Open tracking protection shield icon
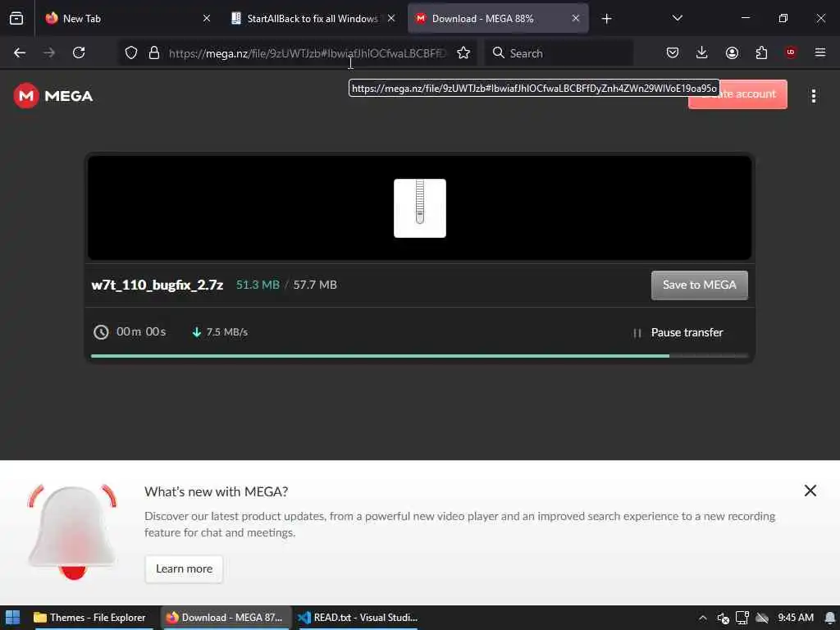Viewport: 840px width, 630px height. pos(131,52)
